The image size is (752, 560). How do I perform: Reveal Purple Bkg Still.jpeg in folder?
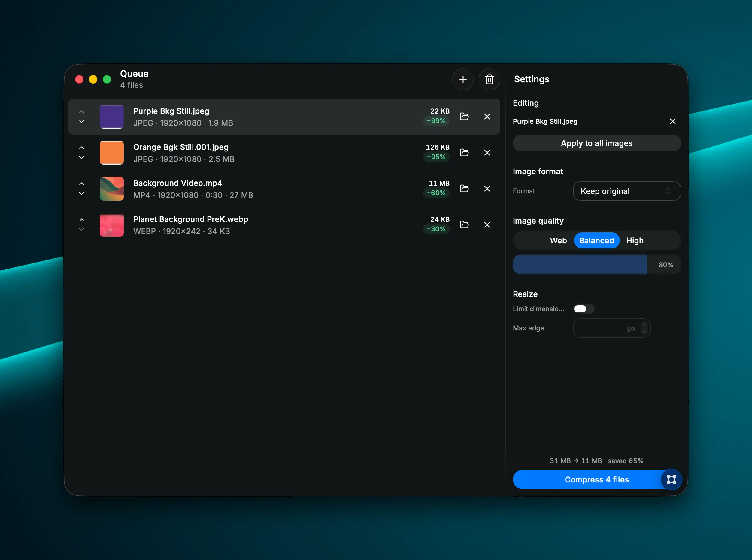pyautogui.click(x=464, y=117)
